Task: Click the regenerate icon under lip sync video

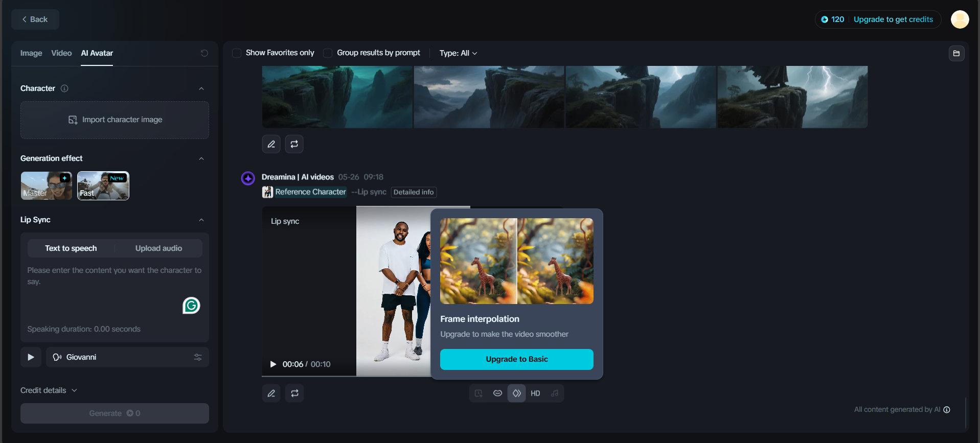Action: point(294,393)
